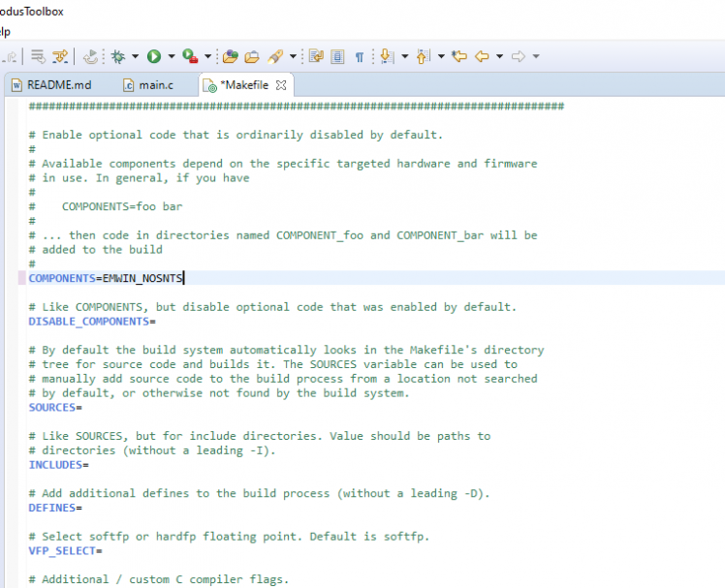Click the Open Type folder icon
Screen dimensions: 725x588
click(231, 56)
